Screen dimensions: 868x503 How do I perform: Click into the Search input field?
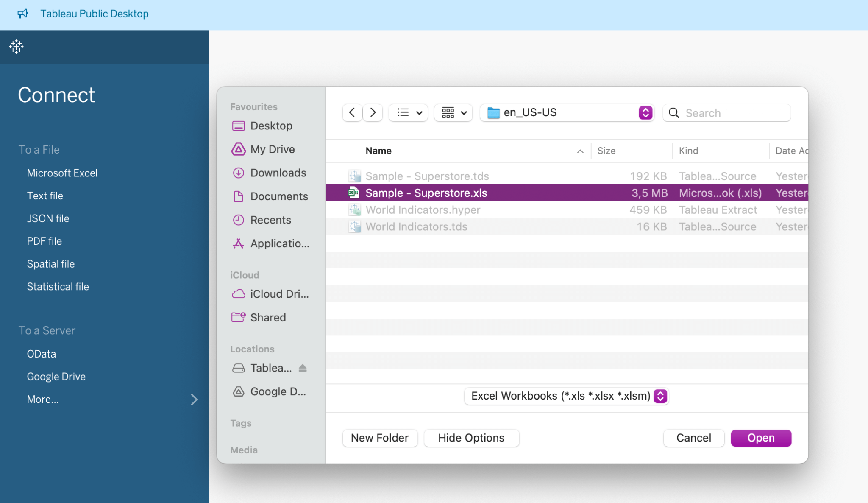[733, 113]
